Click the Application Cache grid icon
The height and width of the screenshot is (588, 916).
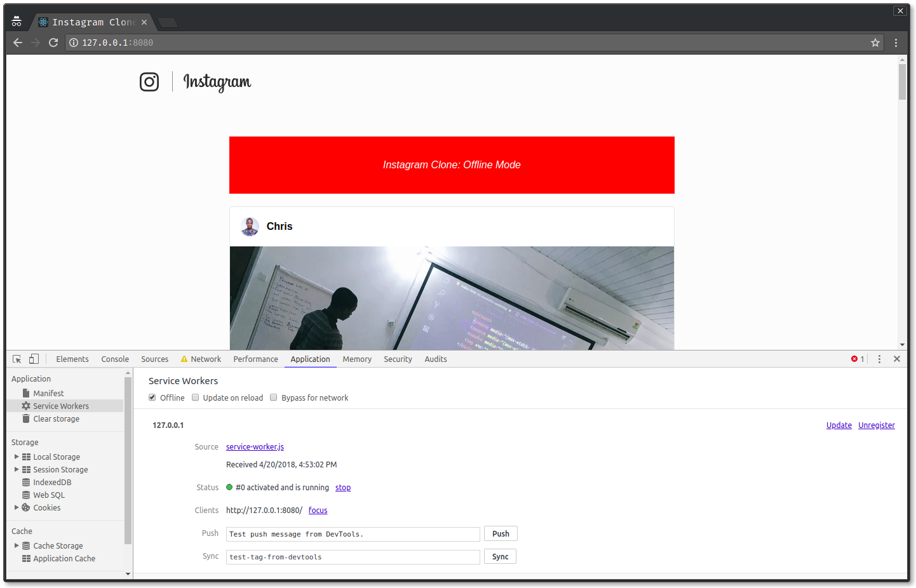click(x=26, y=558)
